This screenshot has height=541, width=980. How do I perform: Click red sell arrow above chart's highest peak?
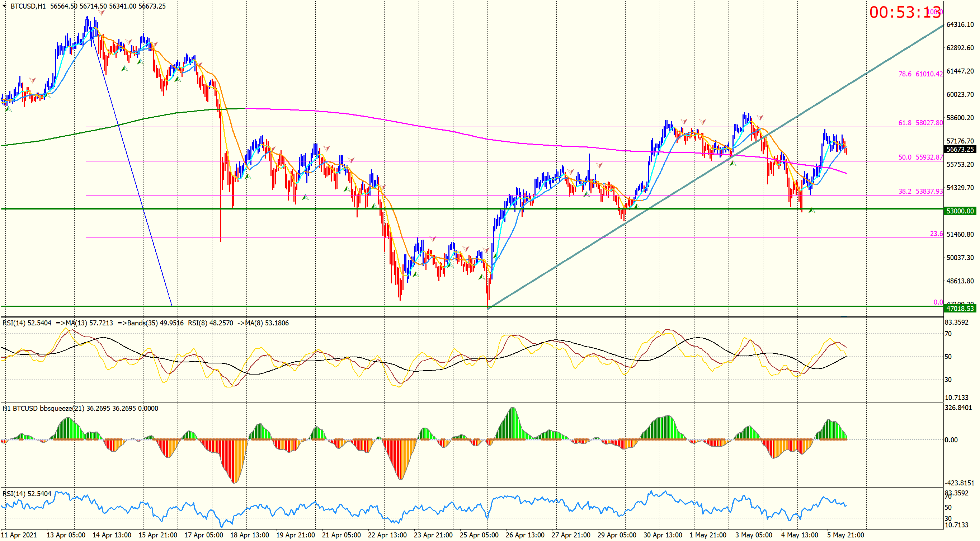[101, 13]
